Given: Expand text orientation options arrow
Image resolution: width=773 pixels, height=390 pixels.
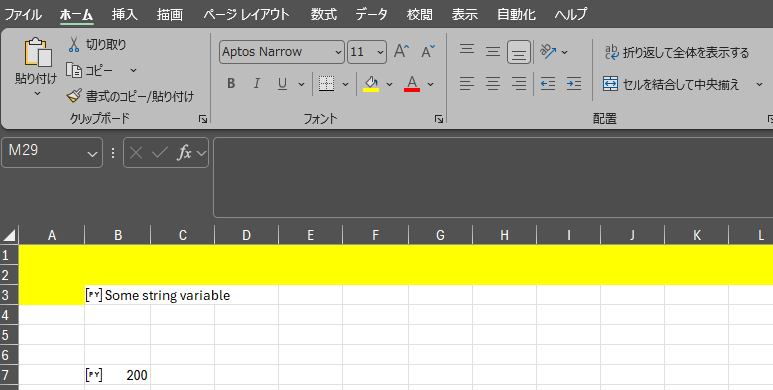Looking at the screenshot, I should pyautogui.click(x=564, y=52).
